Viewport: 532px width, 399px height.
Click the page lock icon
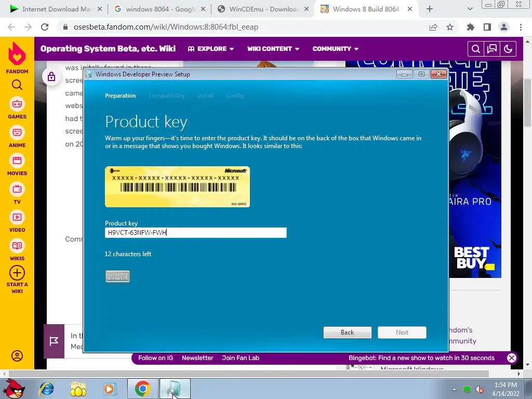click(x=51, y=77)
